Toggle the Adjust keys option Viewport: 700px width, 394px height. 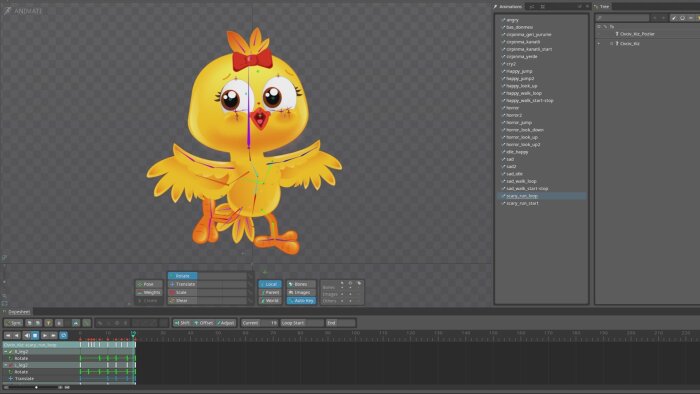(225, 323)
